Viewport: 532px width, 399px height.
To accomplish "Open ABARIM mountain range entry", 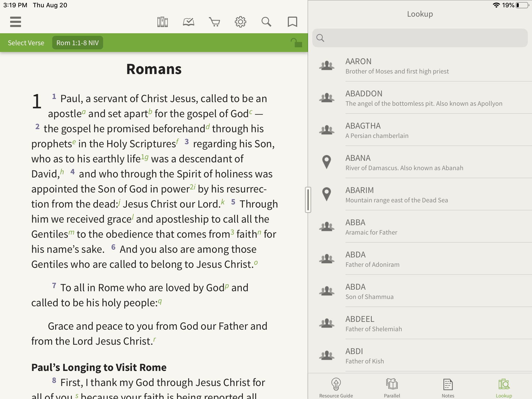I will click(x=420, y=195).
